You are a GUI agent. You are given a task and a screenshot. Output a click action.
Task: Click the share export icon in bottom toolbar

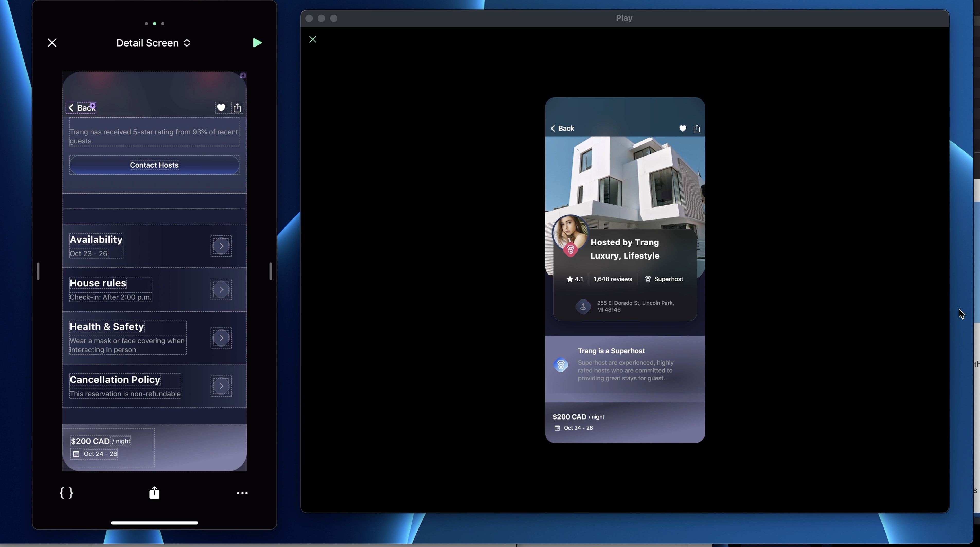[x=154, y=493]
